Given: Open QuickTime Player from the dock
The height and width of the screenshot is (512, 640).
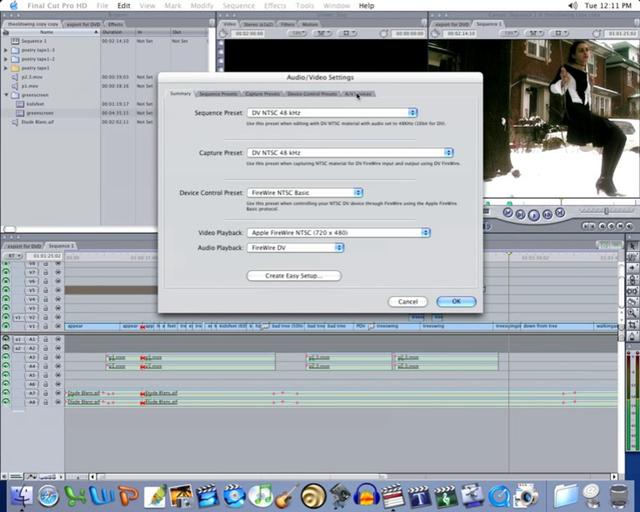Looking at the screenshot, I should click(x=499, y=496).
